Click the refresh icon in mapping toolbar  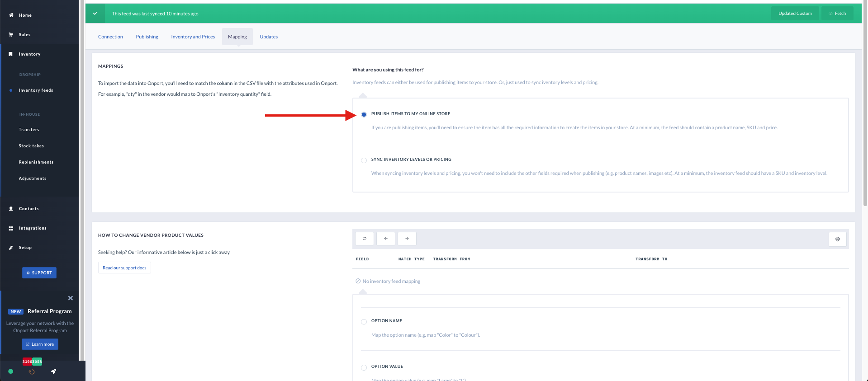pyautogui.click(x=365, y=239)
